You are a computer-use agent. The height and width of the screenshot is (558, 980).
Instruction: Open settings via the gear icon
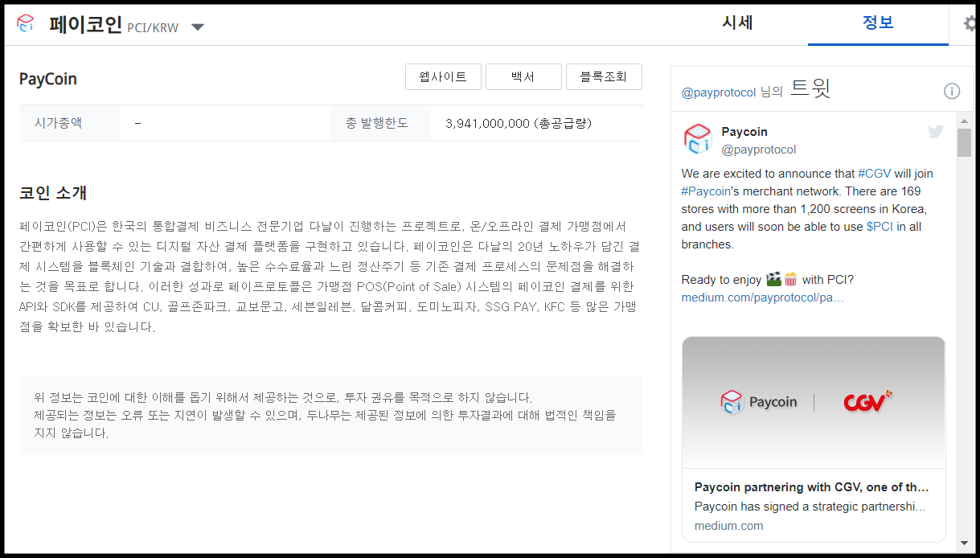[x=970, y=23]
